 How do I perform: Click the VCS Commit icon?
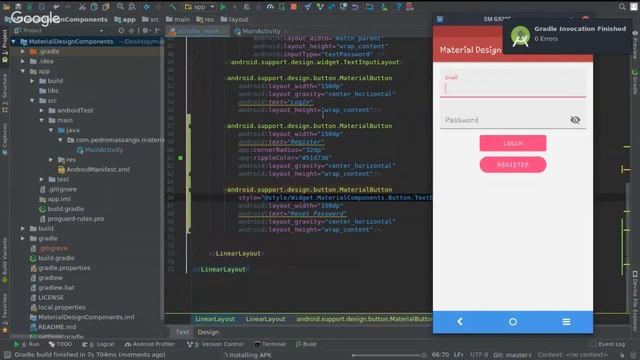point(320,7)
